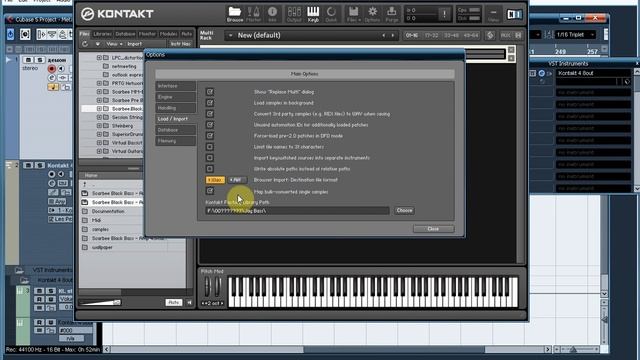Click the Quick-load icon
Viewport: 640px width, 360px height.
click(x=331, y=14)
